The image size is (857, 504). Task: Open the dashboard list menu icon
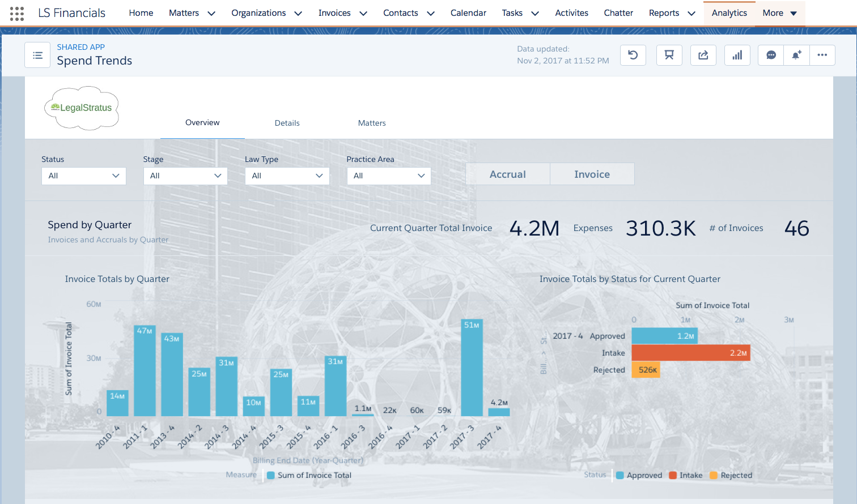37,55
